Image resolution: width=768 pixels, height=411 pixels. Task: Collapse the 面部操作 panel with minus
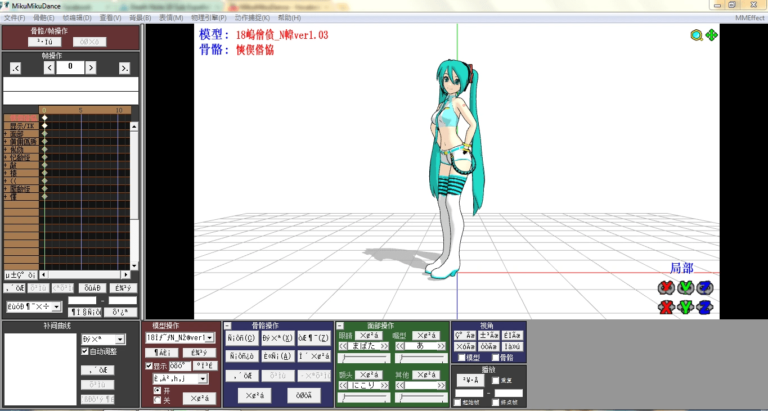pyautogui.click(x=340, y=326)
